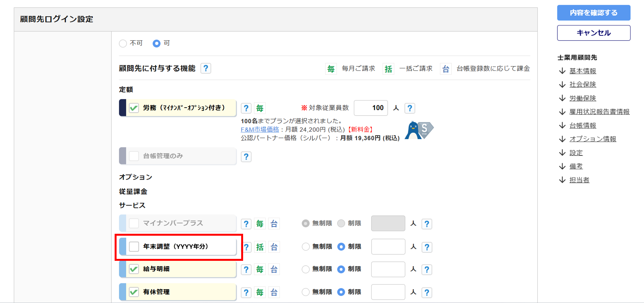This screenshot has width=644, height=303.
Task: Click 台 icon in マイナンバープラス row
Action: (x=274, y=224)
